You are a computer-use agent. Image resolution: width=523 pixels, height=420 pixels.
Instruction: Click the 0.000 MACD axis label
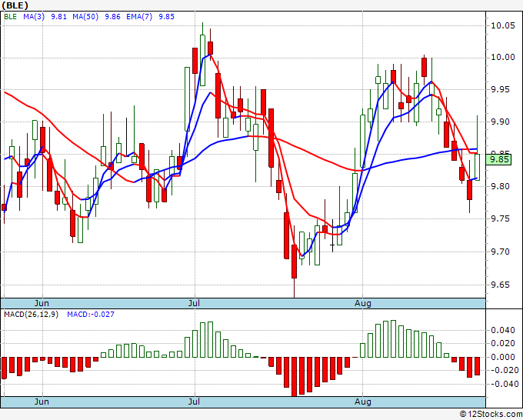click(x=503, y=357)
